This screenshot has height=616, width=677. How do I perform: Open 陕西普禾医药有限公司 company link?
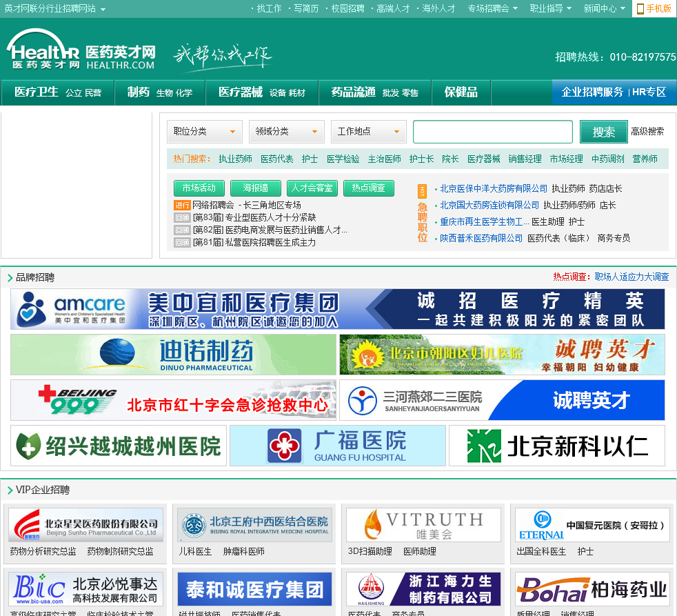click(x=481, y=239)
